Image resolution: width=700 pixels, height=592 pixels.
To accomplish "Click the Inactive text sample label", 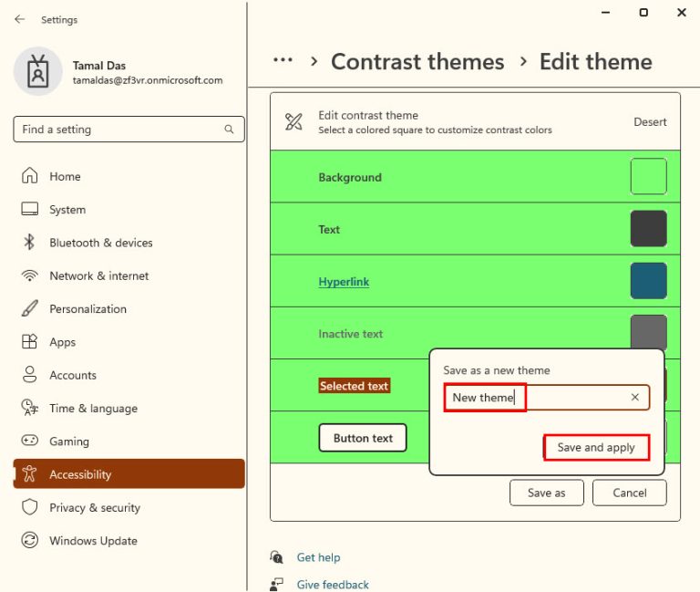I will point(350,334).
